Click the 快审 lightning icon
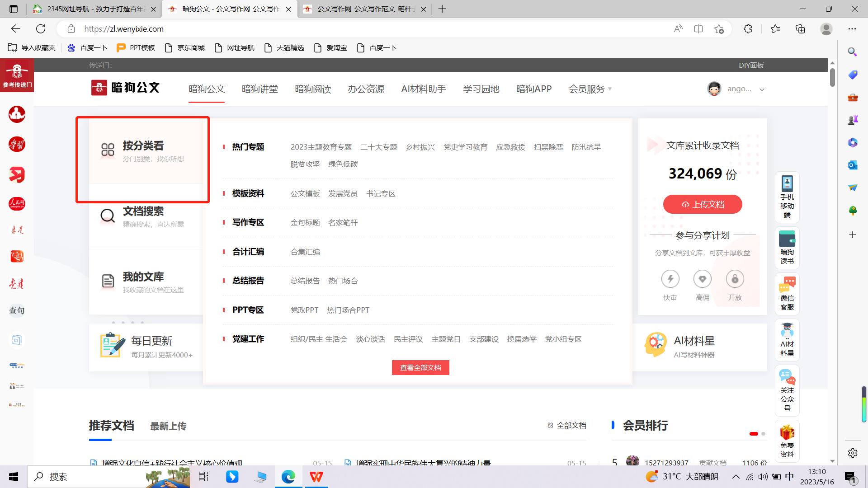The width and height of the screenshot is (868, 488). 670,279
